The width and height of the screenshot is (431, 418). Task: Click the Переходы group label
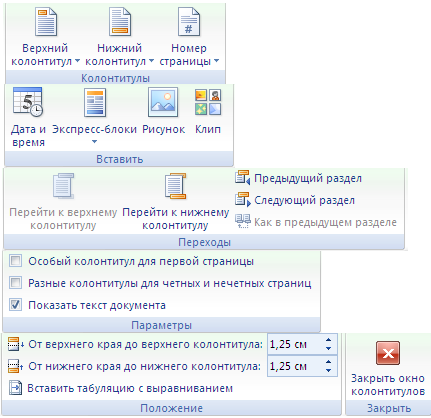click(205, 242)
